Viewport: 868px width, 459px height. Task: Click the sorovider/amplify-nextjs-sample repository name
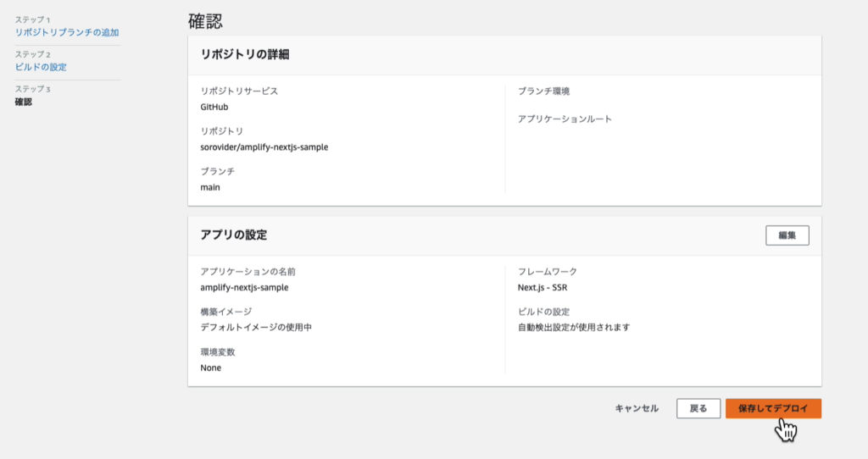point(264,147)
